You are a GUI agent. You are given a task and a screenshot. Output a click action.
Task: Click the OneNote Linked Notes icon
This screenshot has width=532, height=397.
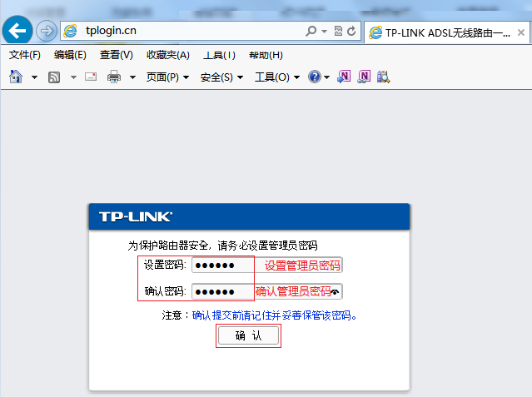364,77
